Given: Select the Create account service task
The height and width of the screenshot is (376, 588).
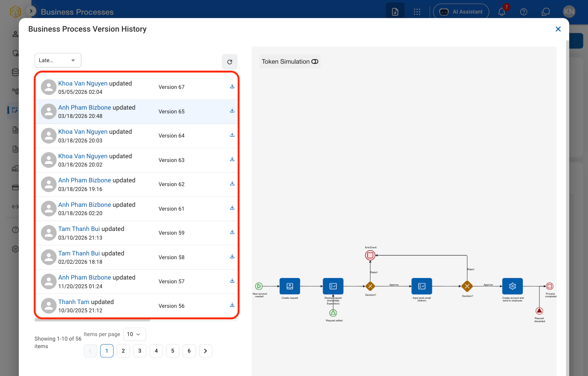Looking at the screenshot, I should pos(513,286).
